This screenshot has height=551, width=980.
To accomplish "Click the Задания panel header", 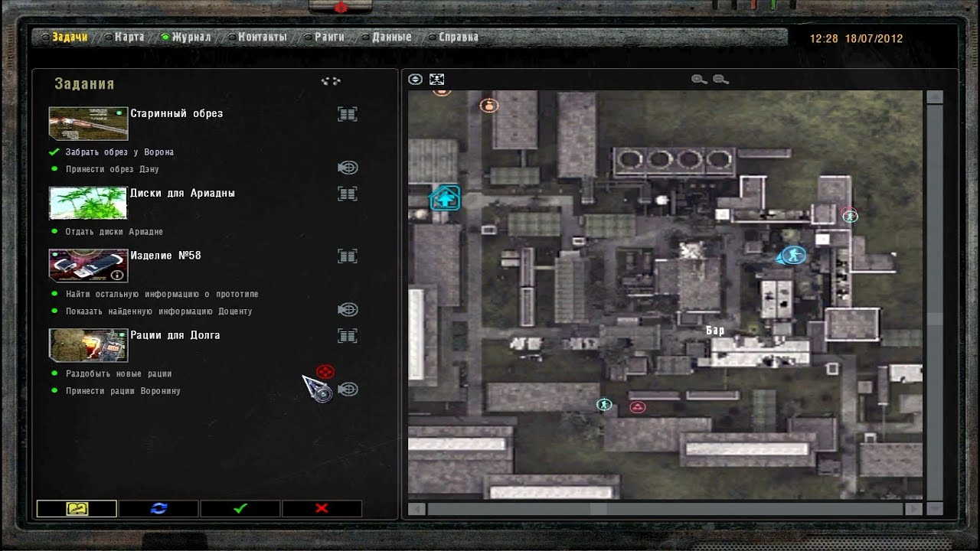I will (x=84, y=83).
